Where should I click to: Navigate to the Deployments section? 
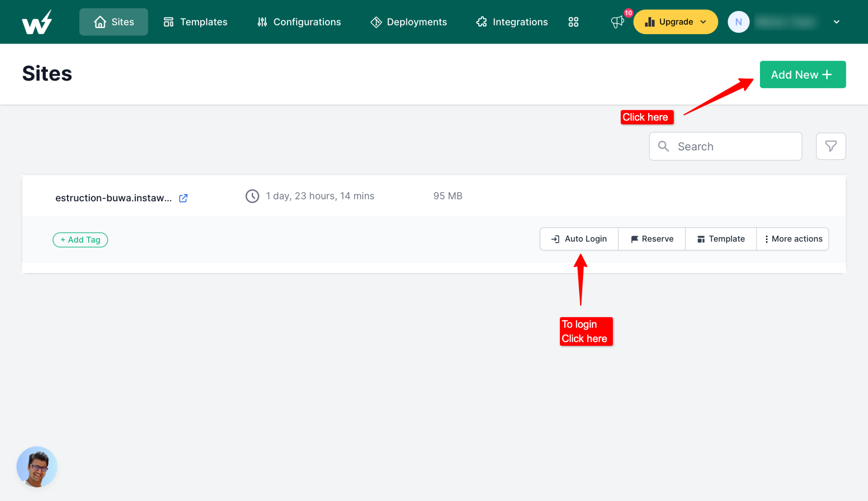417,22
